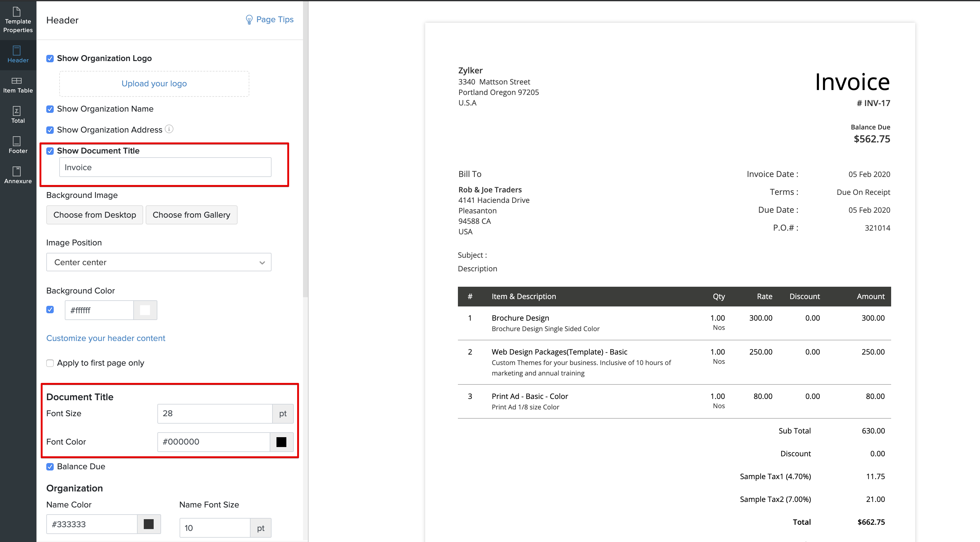
Task: Select the background color swatch
Action: pos(146,309)
